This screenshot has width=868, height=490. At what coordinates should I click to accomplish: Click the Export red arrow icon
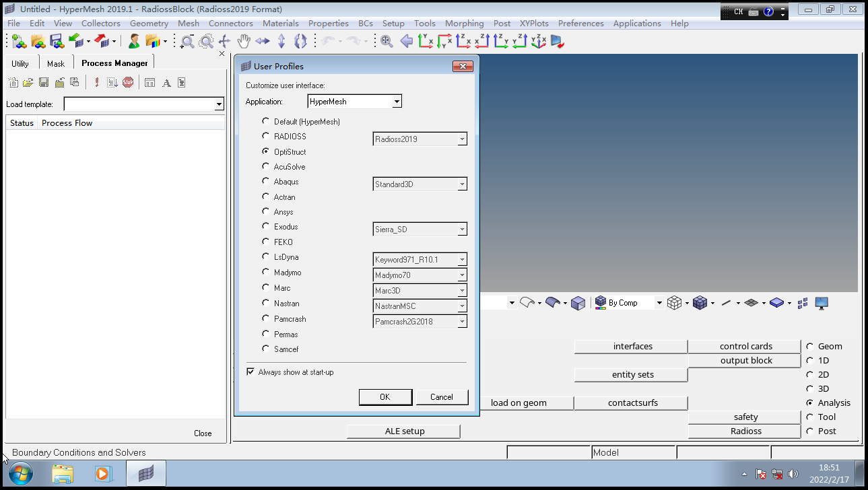click(101, 41)
